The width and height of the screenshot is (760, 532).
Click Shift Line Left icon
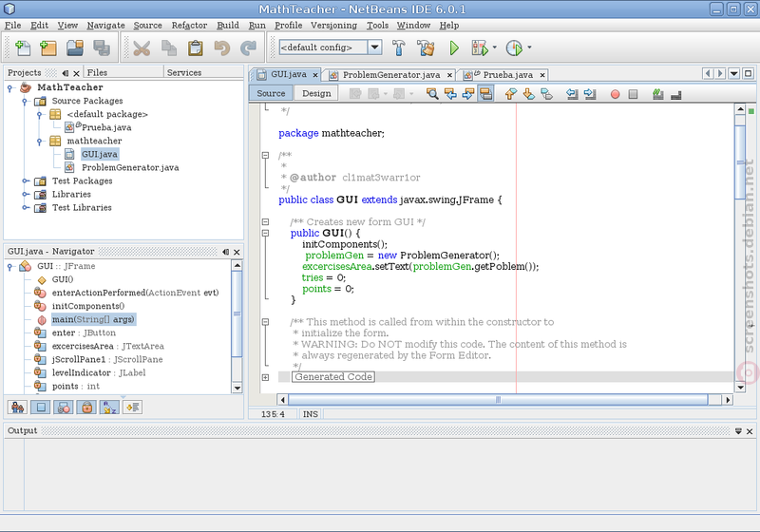pos(572,93)
